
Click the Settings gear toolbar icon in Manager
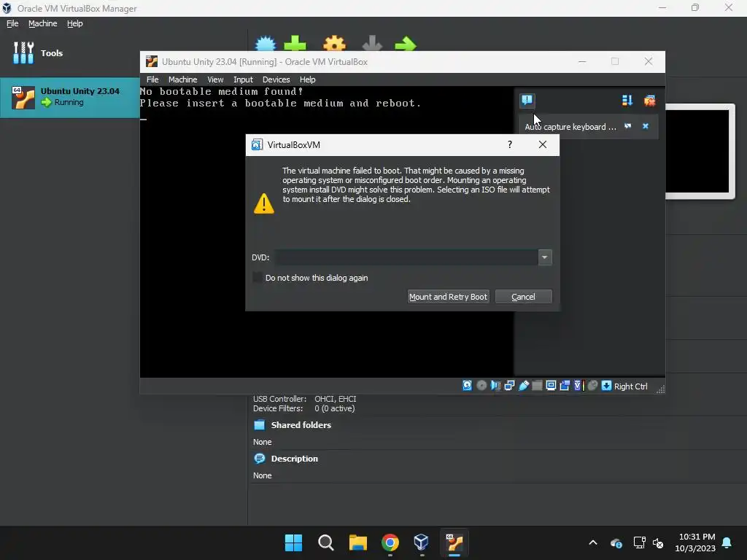coord(334,44)
